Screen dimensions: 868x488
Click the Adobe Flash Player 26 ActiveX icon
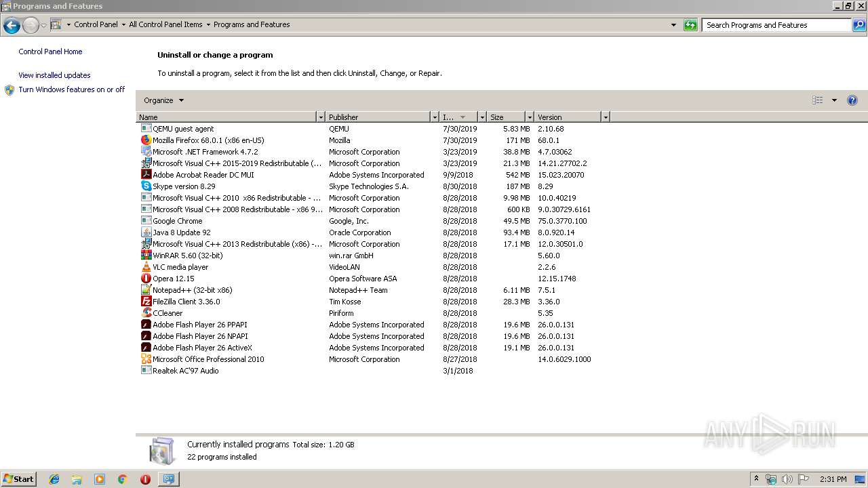[146, 348]
